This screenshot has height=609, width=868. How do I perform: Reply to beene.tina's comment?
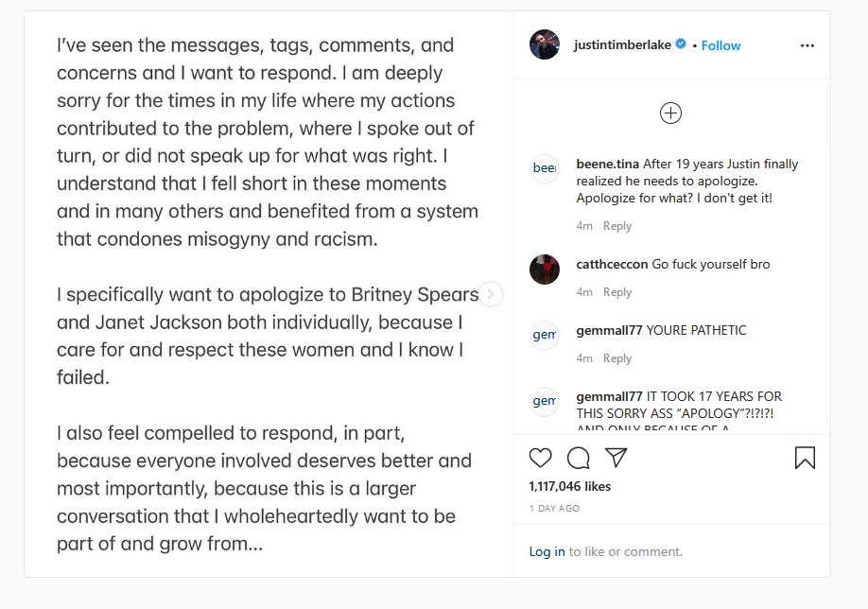(x=617, y=226)
